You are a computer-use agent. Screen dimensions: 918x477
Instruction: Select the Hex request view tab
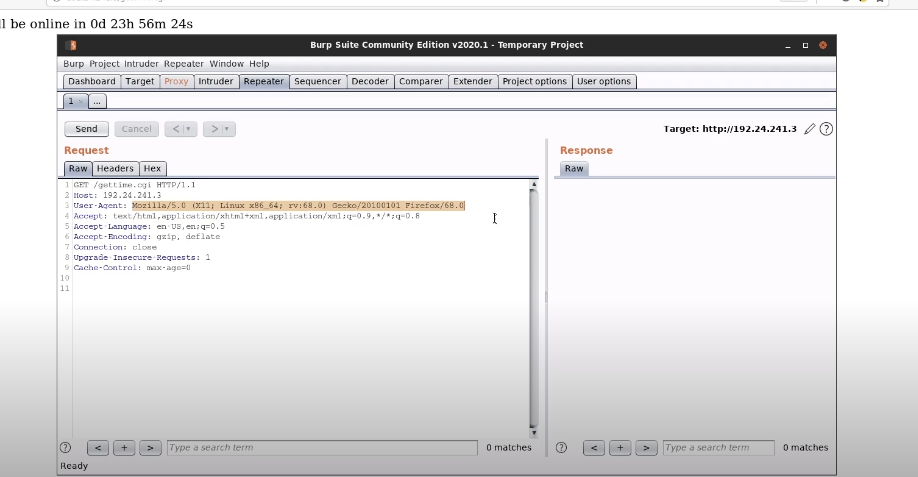click(152, 169)
